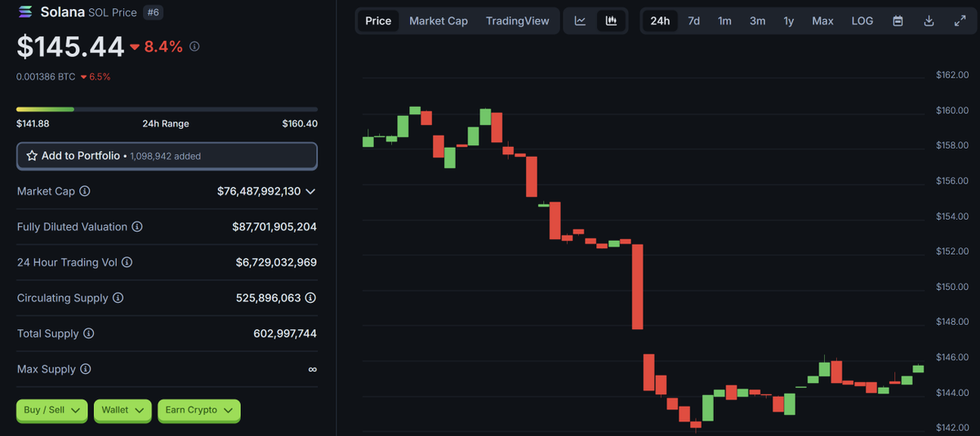
Task: Click the #6 rank badge
Action: click(x=152, y=12)
